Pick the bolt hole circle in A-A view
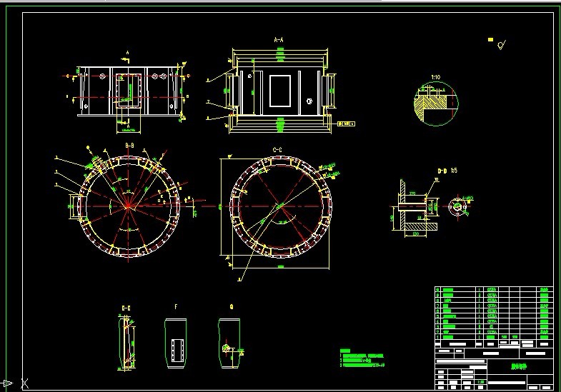This screenshot has width=561, height=392. tap(309, 101)
